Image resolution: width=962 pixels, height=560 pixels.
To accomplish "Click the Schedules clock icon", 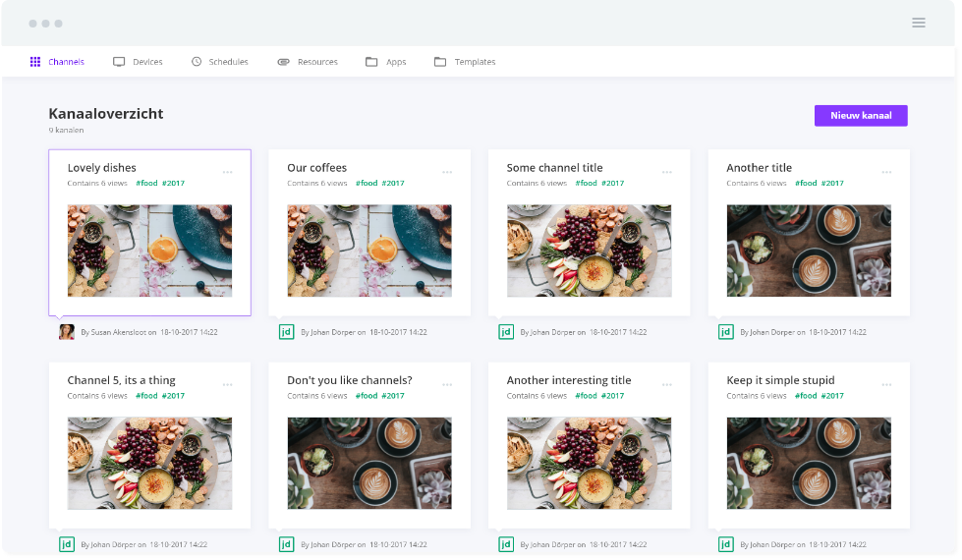I will point(197,62).
